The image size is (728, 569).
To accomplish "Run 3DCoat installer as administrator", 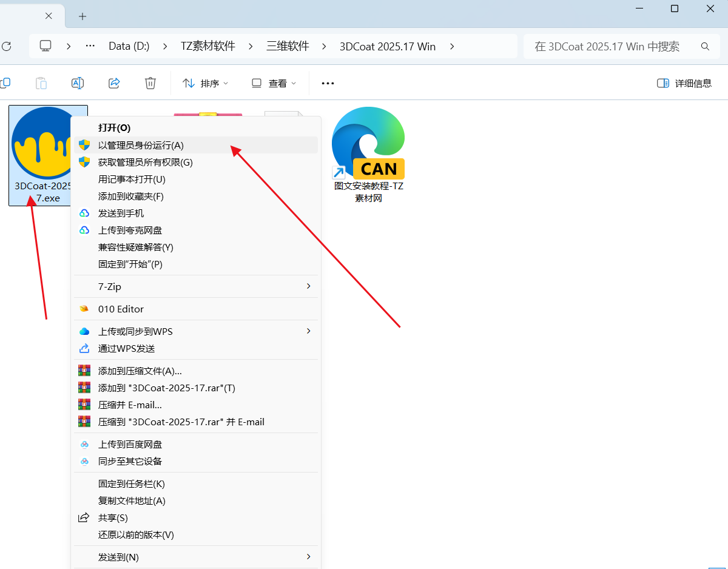I will [x=196, y=145].
